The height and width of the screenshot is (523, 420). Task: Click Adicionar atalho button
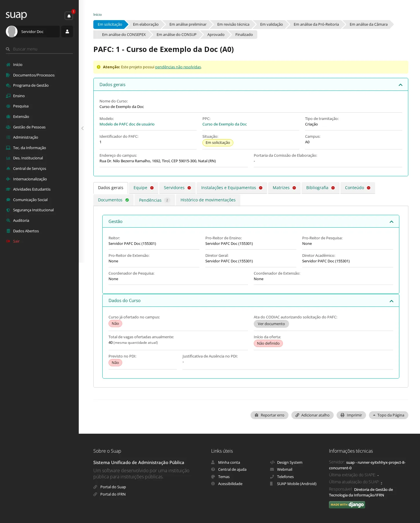pyautogui.click(x=312, y=415)
